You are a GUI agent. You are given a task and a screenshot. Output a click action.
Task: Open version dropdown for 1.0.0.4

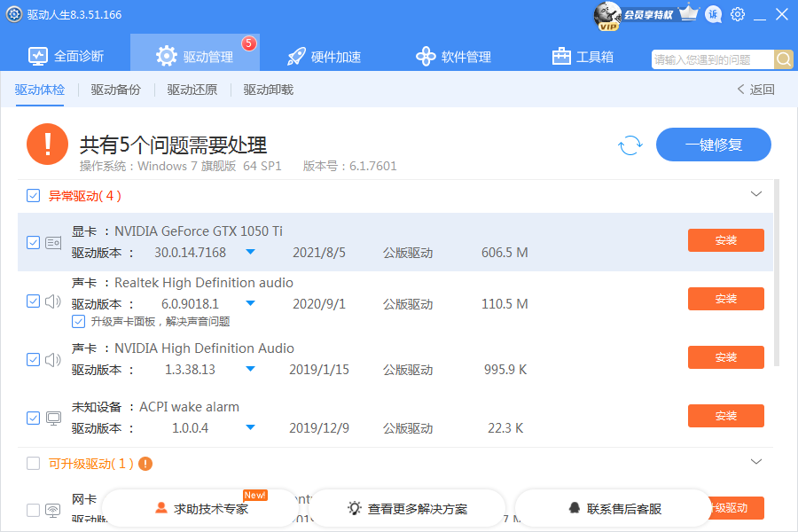(x=250, y=427)
